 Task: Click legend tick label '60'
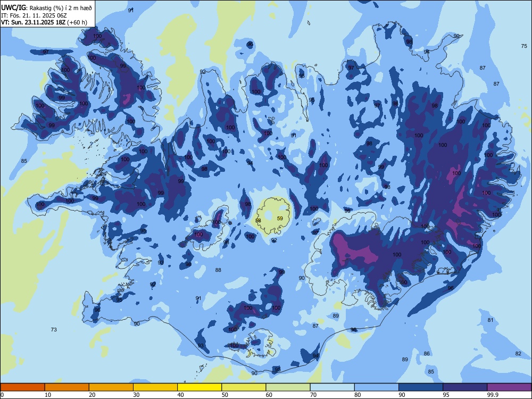coord(269,395)
